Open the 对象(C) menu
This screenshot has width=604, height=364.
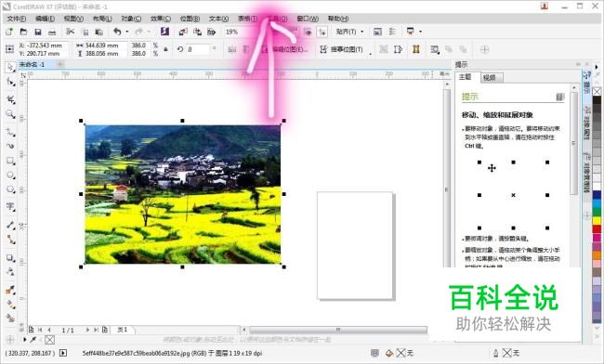(131, 19)
